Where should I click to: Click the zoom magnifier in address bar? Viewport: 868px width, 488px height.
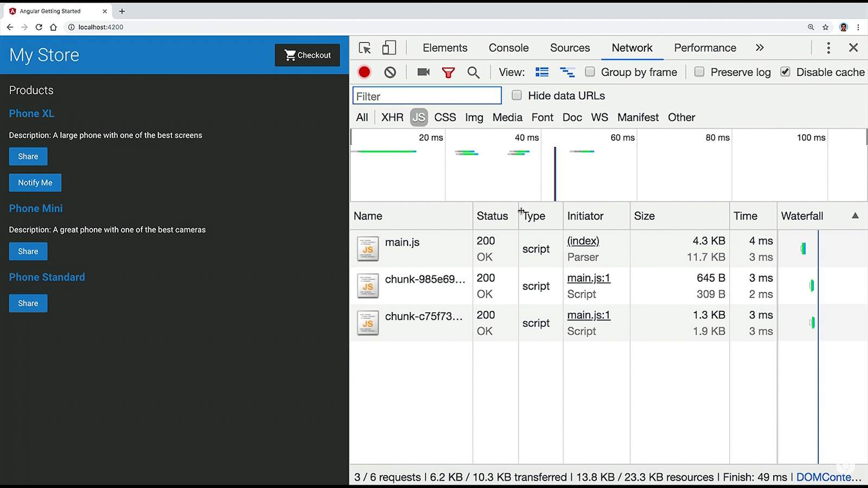click(x=811, y=27)
